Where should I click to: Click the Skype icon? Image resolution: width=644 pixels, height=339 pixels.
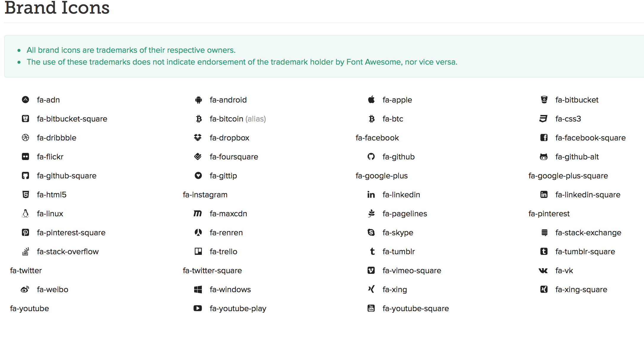[x=371, y=232]
